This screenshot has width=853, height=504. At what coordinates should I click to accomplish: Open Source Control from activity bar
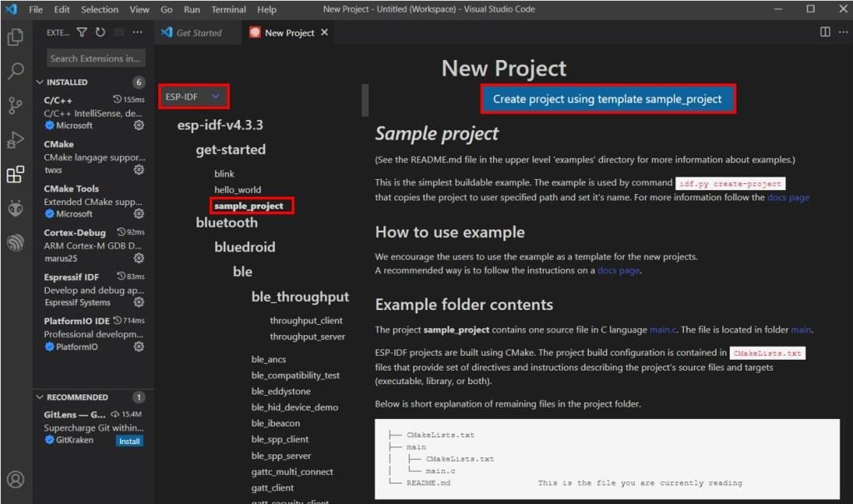(15, 106)
